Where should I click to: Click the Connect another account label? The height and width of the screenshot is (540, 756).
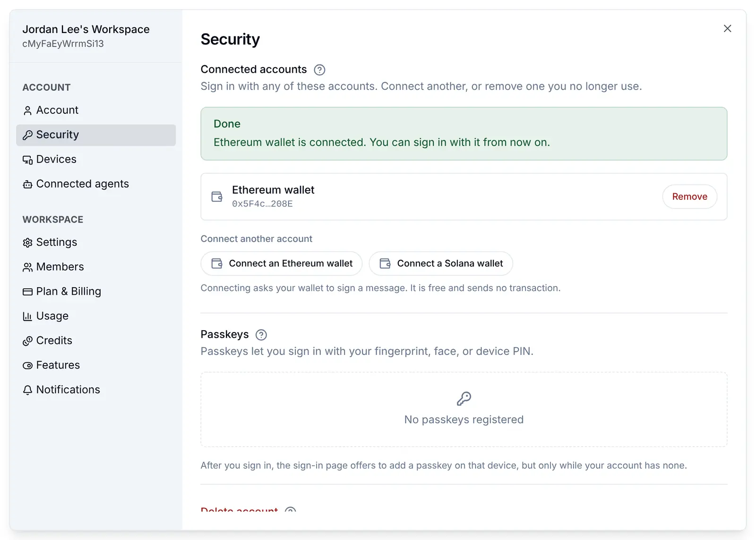257,239
